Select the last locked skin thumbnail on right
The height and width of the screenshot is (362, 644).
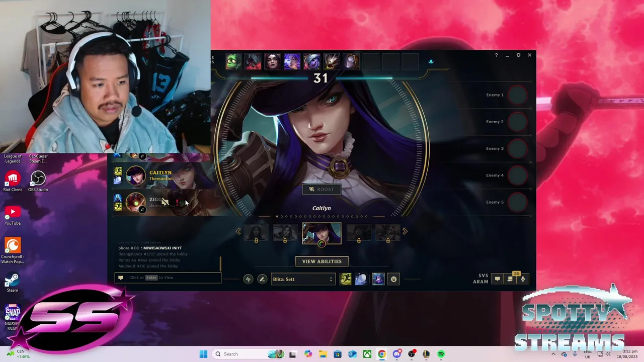(388, 232)
